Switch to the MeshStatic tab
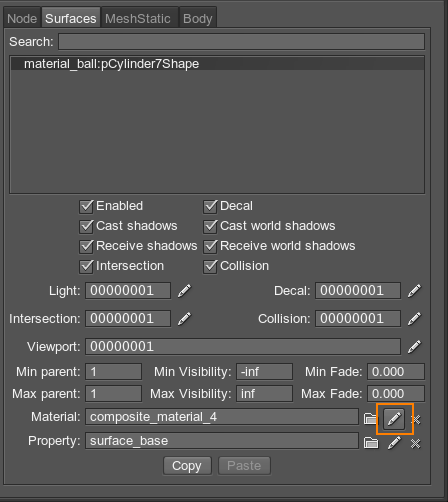The height and width of the screenshot is (502, 448). 138,18
